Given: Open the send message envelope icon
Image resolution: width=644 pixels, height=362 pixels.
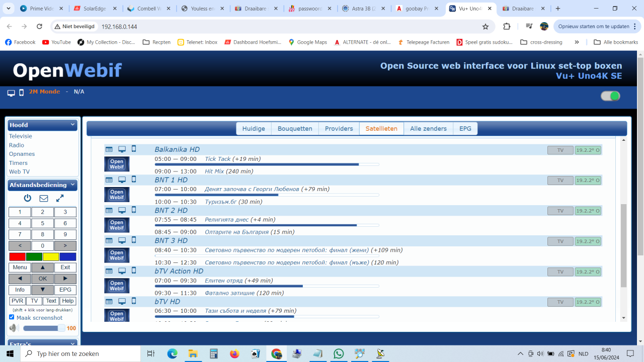Looking at the screenshot, I should coord(44,198).
